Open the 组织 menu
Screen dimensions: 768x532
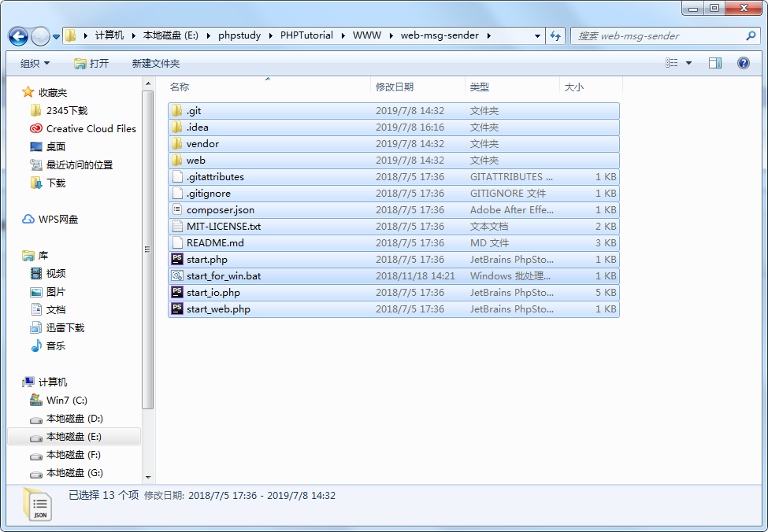pos(35,63)
